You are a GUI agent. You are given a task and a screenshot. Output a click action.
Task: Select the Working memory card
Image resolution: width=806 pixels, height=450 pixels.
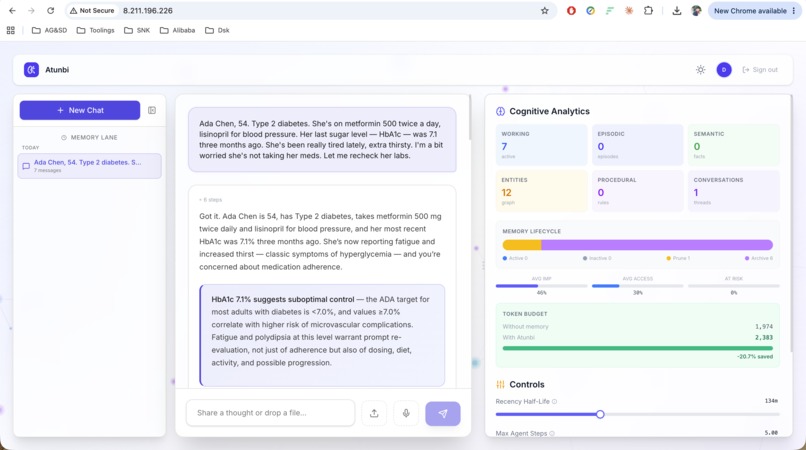(x=541, y=145)
